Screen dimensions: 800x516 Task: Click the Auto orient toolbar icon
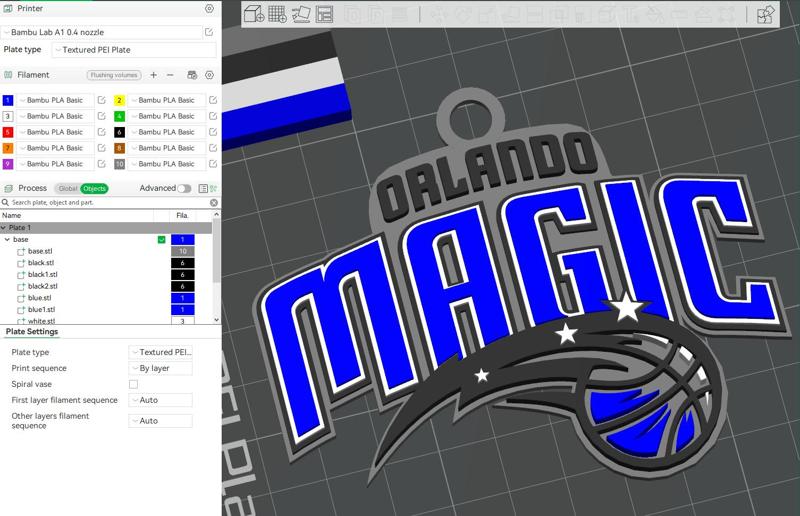301,14
